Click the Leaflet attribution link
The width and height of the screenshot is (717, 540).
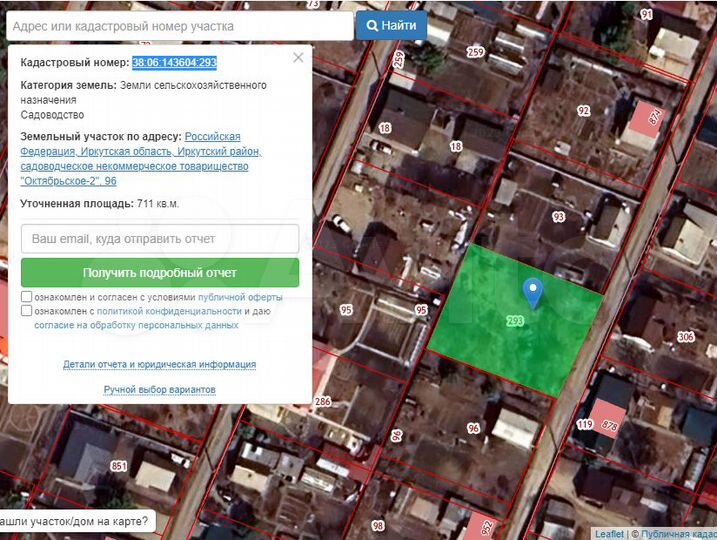(x=610, y=534)
